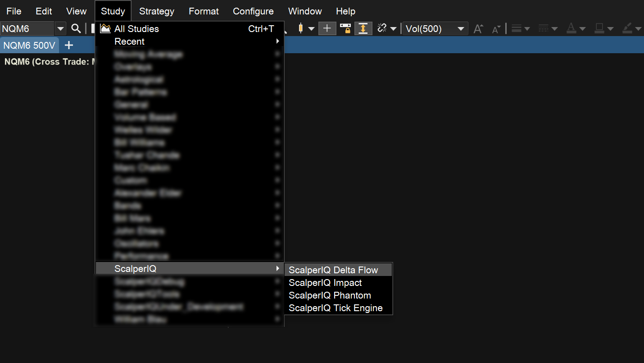Toggle the crosshair cursor button
The image size is (644, 363).
click(327, 29)
